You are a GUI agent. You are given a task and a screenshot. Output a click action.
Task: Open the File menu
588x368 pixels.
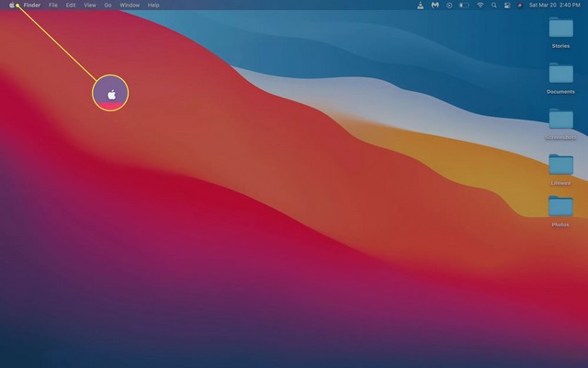tap(52, 5)
